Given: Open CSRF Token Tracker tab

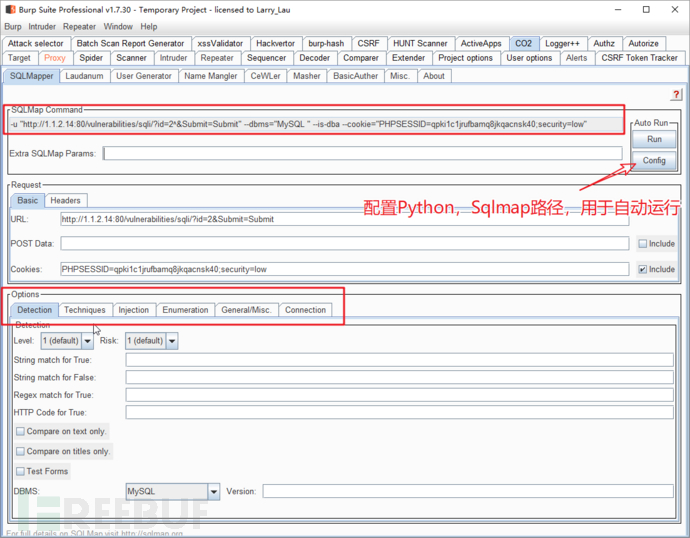Looking at the screenshot, I should click(639, 58).
